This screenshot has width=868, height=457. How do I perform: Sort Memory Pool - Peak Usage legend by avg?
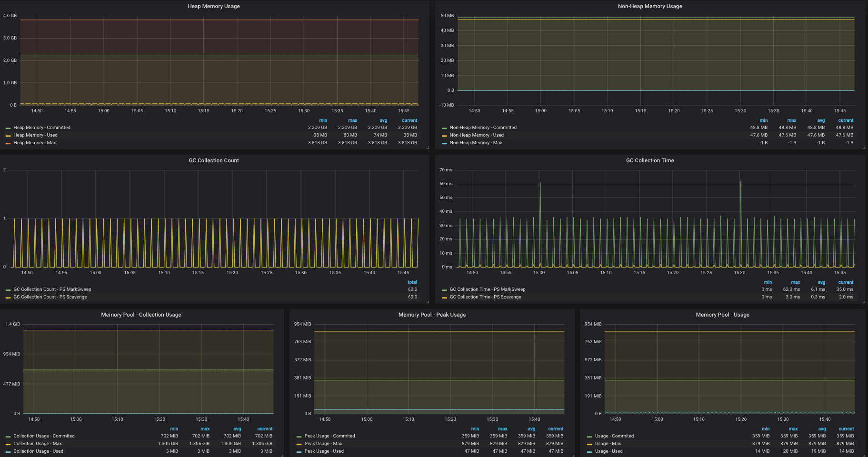point(531,429)
